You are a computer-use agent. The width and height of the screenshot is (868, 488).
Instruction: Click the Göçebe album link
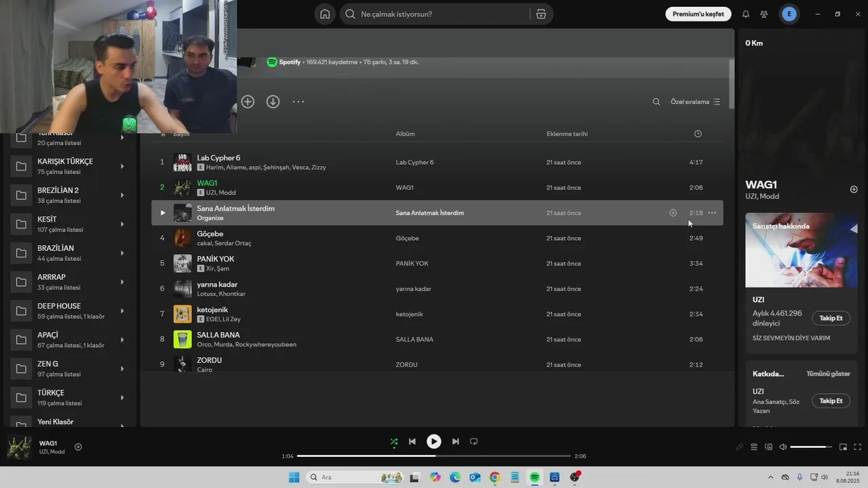(407, 239)
